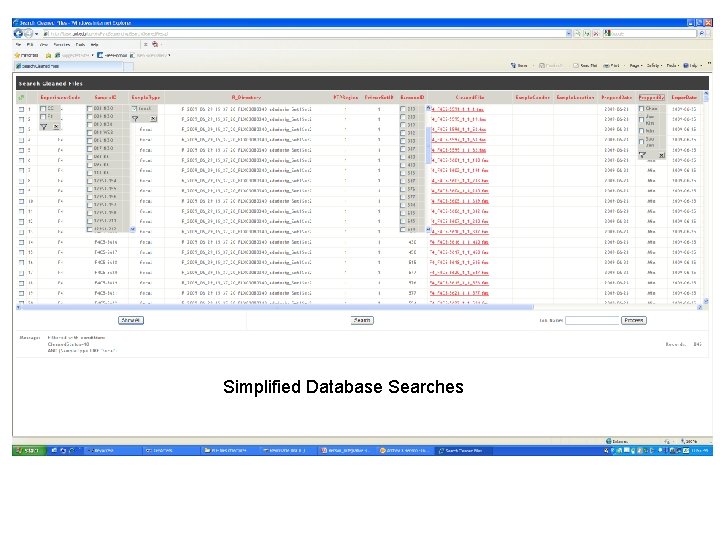Click the browser Forward arrow button
This screenshot has height=540, width=720.
click(28, 34)
